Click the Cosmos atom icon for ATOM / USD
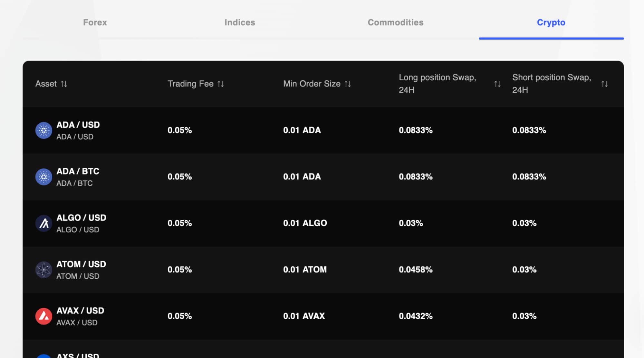This screenshot has height=358, width=644. pyautogui.click(x=43, y=270)
